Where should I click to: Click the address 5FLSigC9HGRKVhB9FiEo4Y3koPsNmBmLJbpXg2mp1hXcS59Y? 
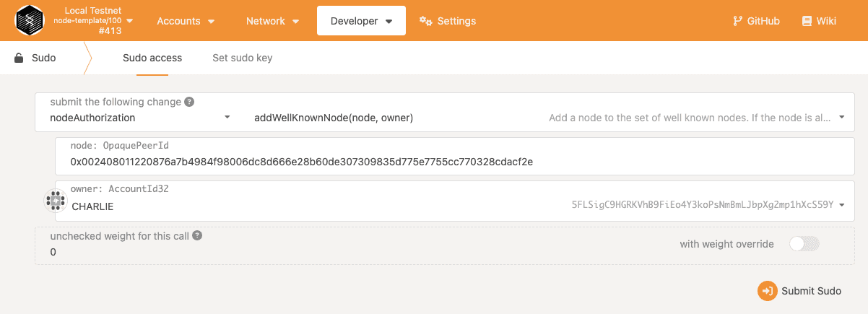[703, 205]
